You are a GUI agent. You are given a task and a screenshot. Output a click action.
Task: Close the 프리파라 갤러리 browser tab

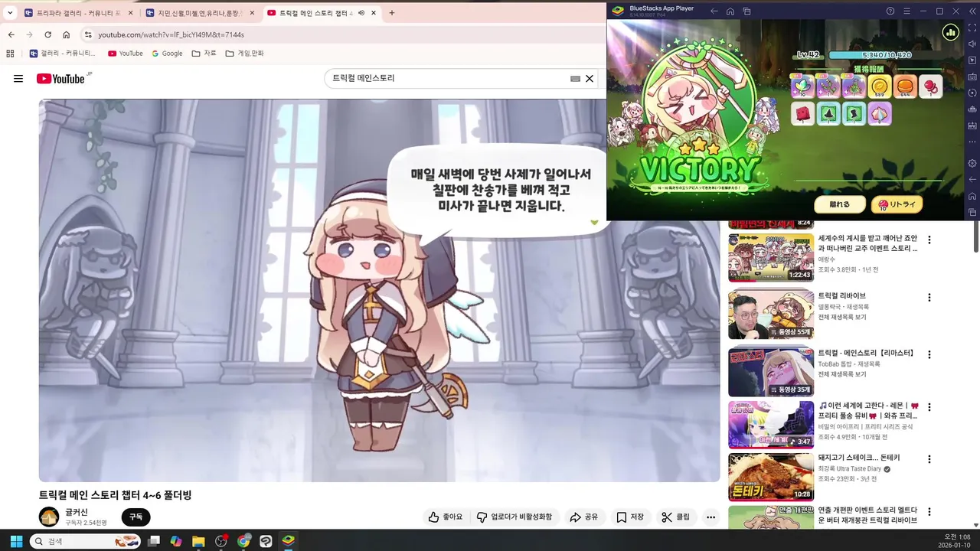click(130, 13)
